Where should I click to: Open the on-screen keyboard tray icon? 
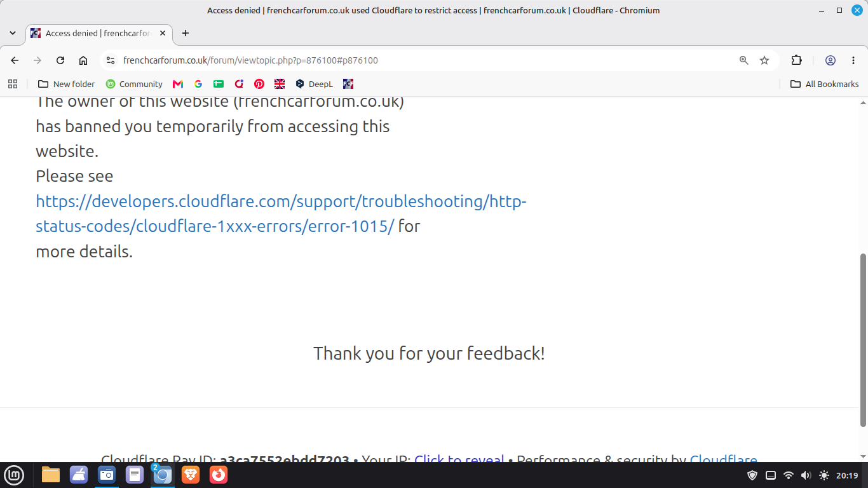[x=771, y=475]
